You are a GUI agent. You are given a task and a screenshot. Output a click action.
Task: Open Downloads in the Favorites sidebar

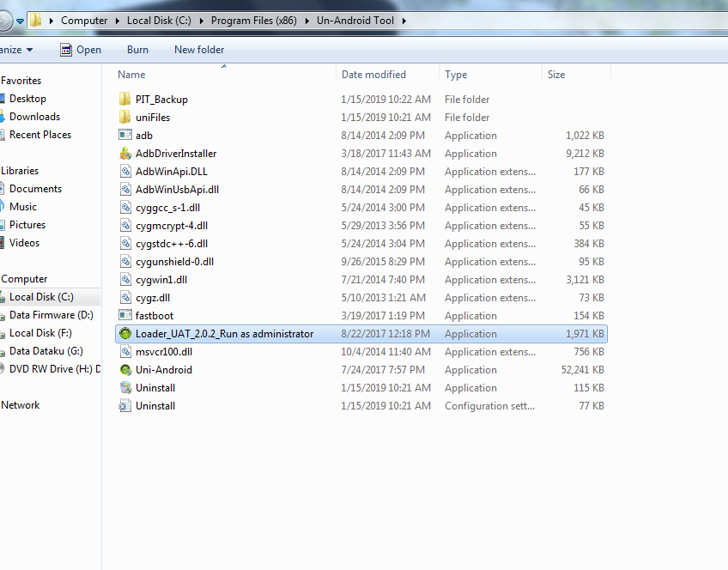pyautogui.click(x=35, y=117)
